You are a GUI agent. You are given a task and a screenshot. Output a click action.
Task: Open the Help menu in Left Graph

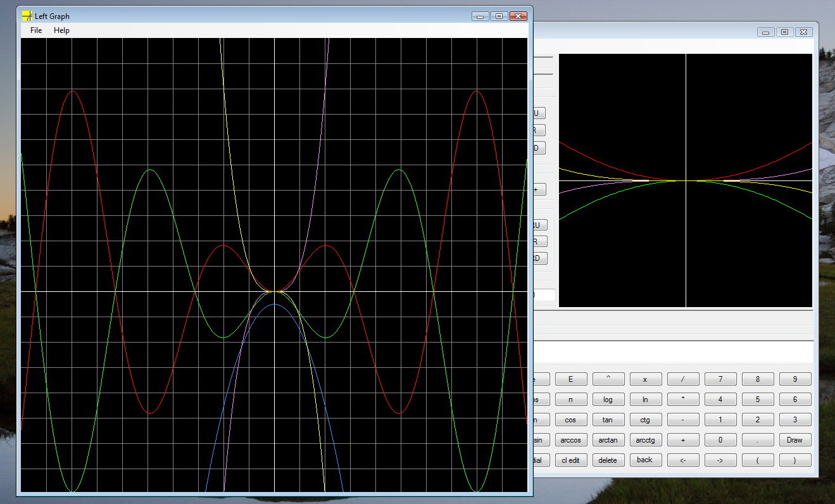(61, 30)
